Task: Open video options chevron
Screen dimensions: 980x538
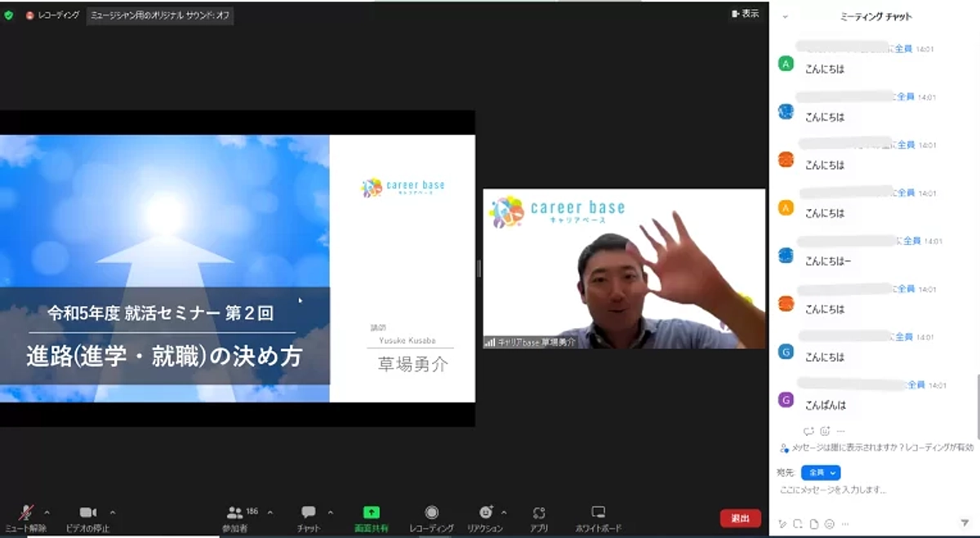Action: tap(112, 512)
